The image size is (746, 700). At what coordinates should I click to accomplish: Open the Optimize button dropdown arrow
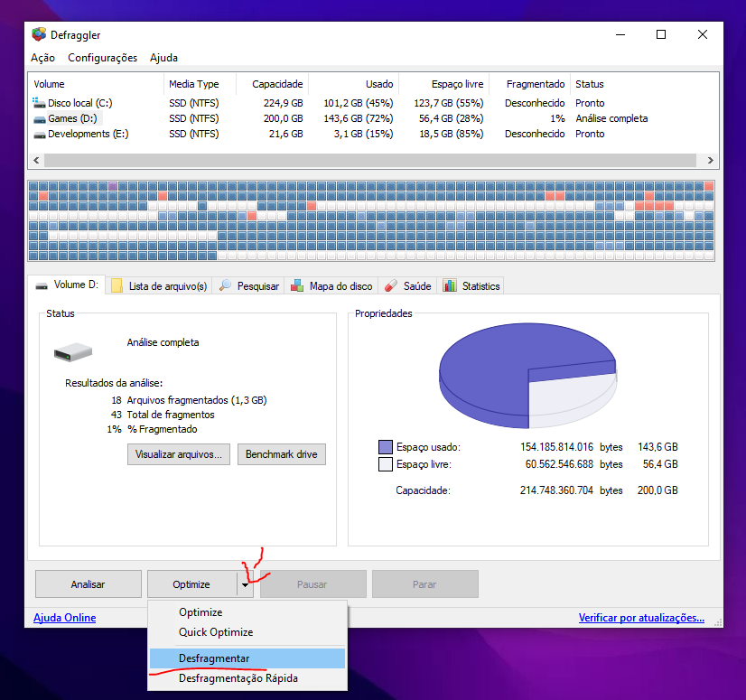pos(245,584)
